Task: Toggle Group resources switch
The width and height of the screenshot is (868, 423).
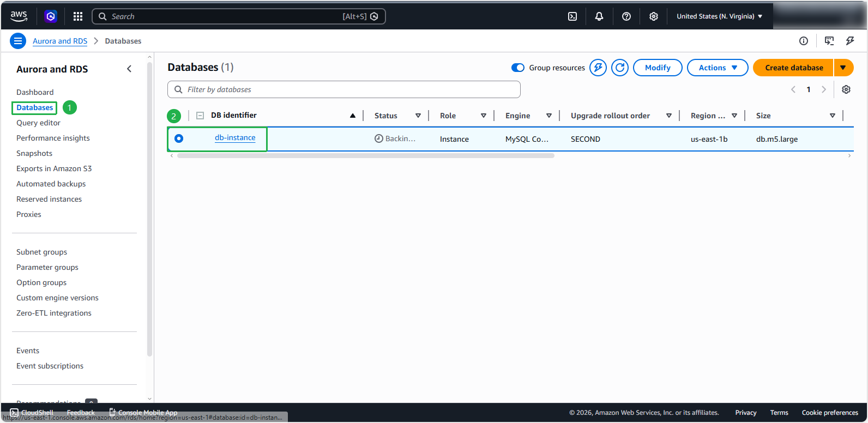Action: tap(518, 68)
